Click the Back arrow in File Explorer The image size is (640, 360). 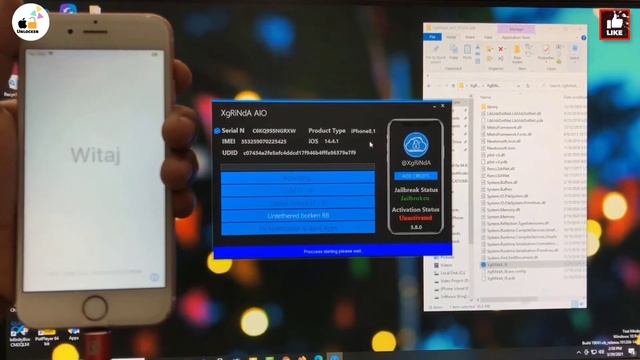[429, 86]
